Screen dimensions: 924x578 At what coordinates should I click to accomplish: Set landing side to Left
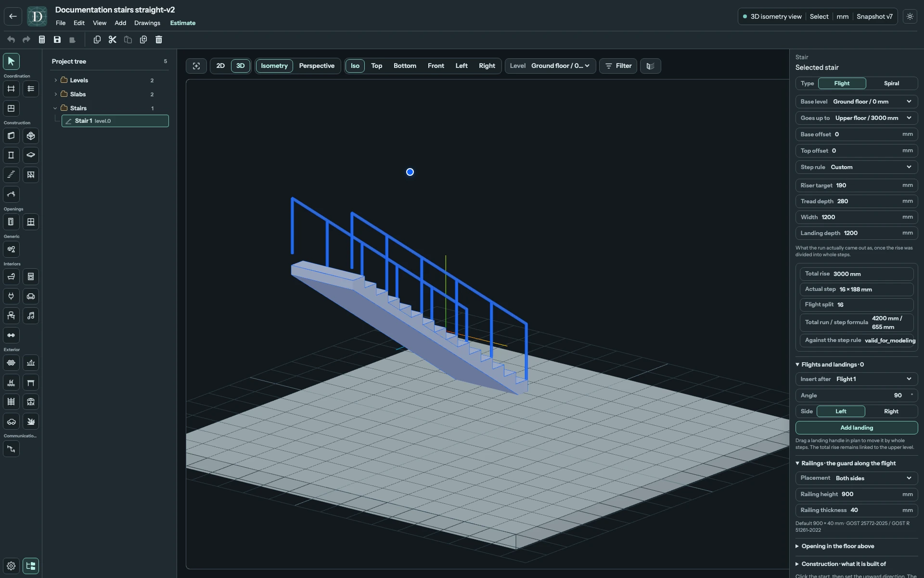pos(841,411)
